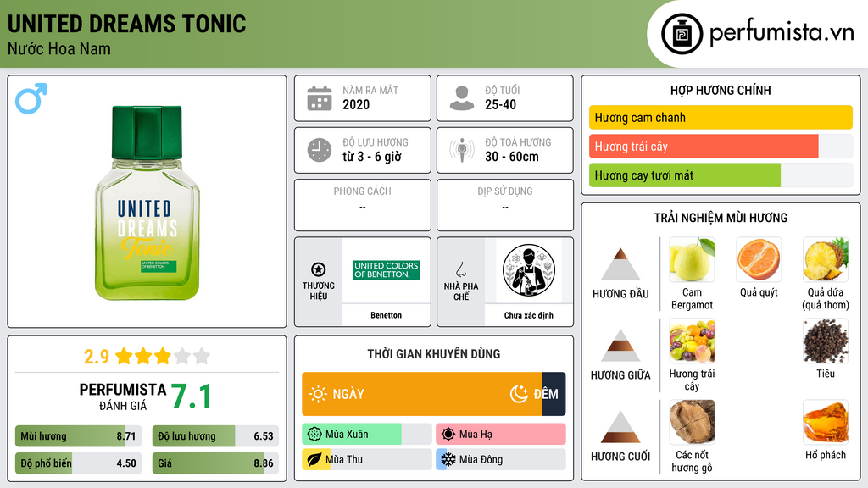868x488 pixels.
Task: Click the sun icon next to Ngày
Action: tap(318, 394)
